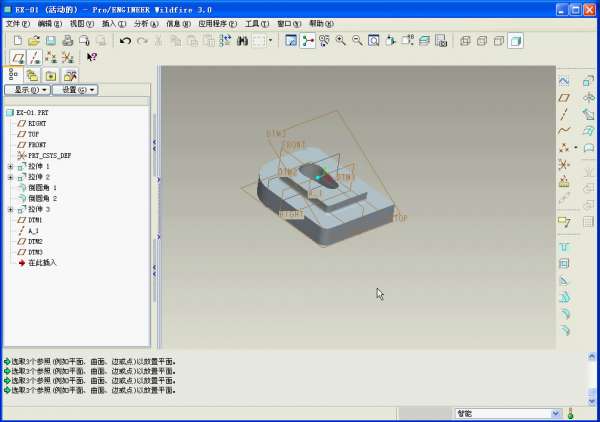Click the Open file folder icon
Viewport: 600px width, 422px height.
coord(33,41)
